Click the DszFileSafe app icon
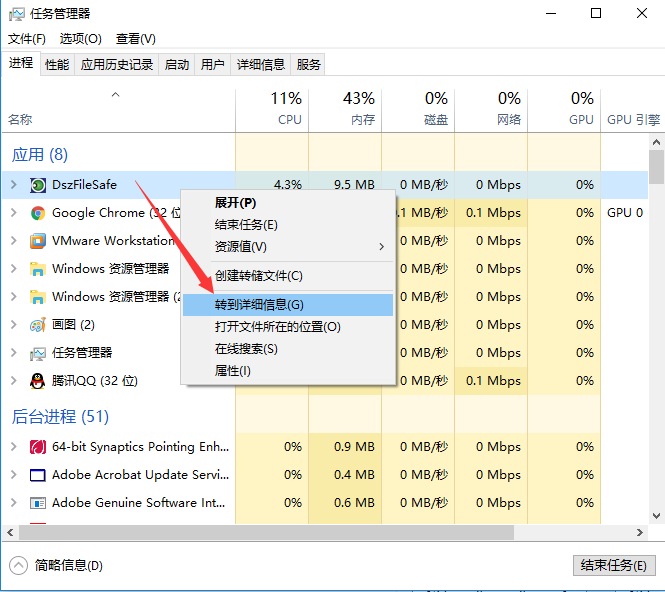This screenshot has width=665, height=592. click(38, 185)
